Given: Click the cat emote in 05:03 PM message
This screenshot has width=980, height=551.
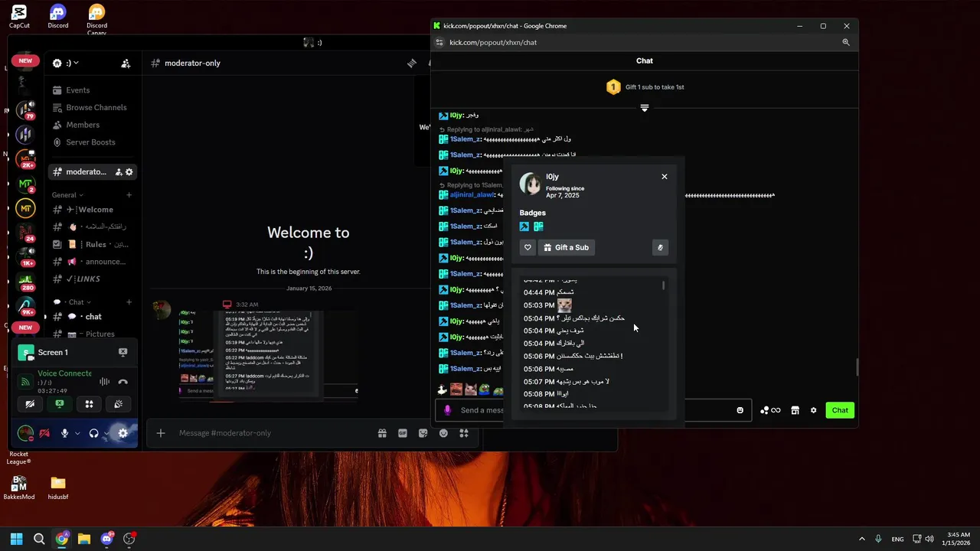Looking at the screenshot, I should point(564,305).
